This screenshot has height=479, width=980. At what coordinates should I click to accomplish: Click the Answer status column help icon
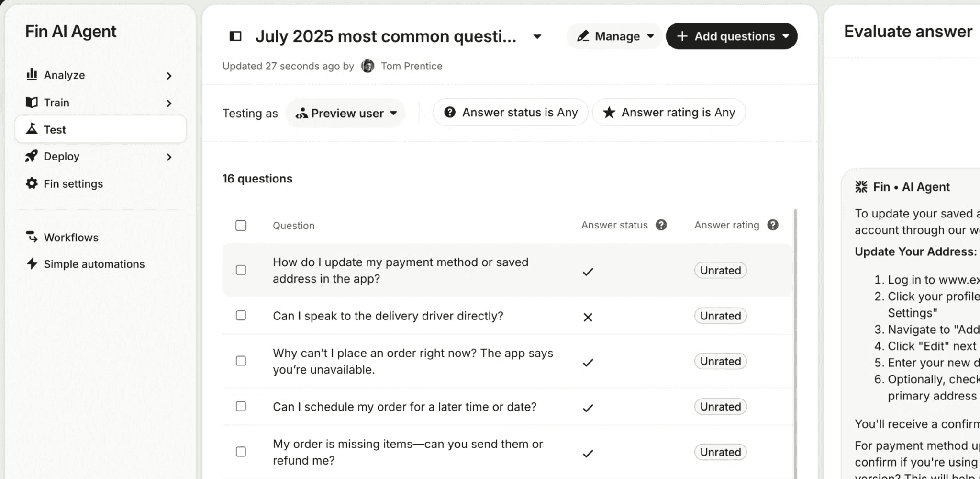pos(661,225)
